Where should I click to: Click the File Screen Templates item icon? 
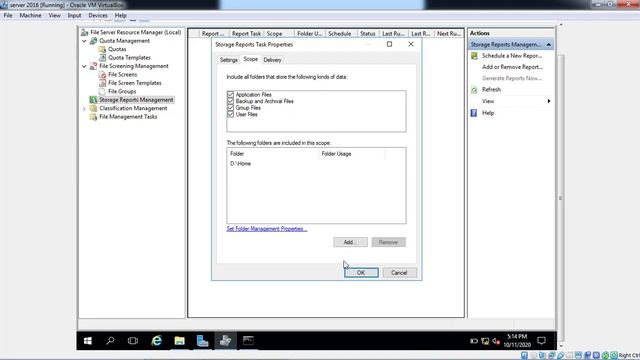102,83
